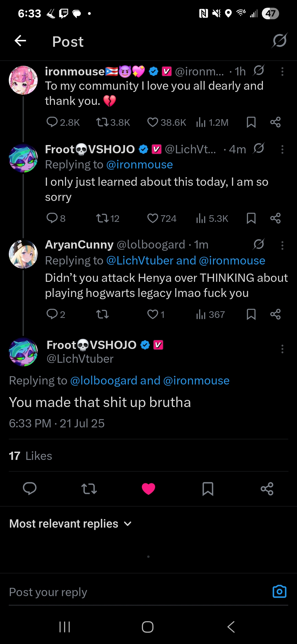Share the main 'You made that shit up' post
The image size is (297, 644).
click(x=267, y=489)
